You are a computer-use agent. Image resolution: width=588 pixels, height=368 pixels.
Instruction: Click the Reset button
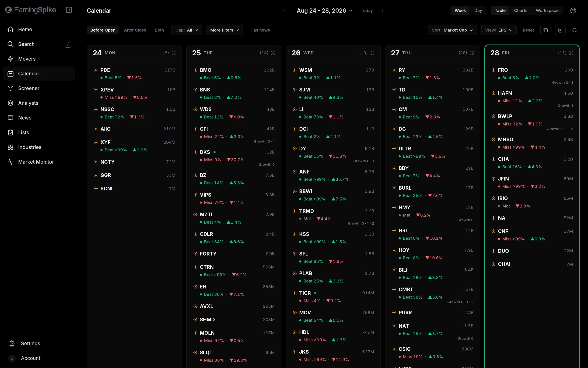528,30
